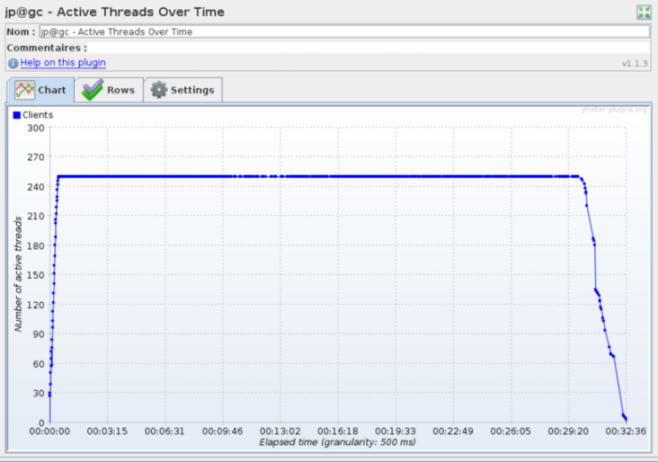658x462 pixels.
Task: Click the green expand icon in the title bar
Action: [644, 12]
